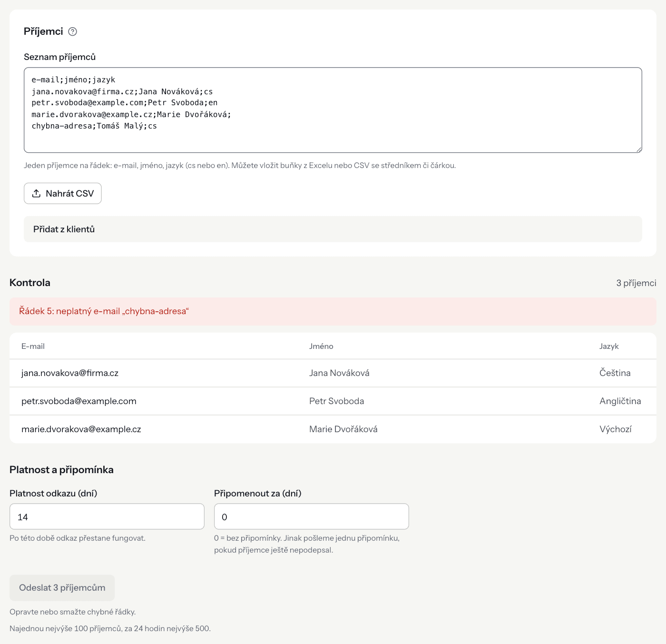
Task: Click the hint about 100 příjemců limit
Action: (x=110, y=629)
